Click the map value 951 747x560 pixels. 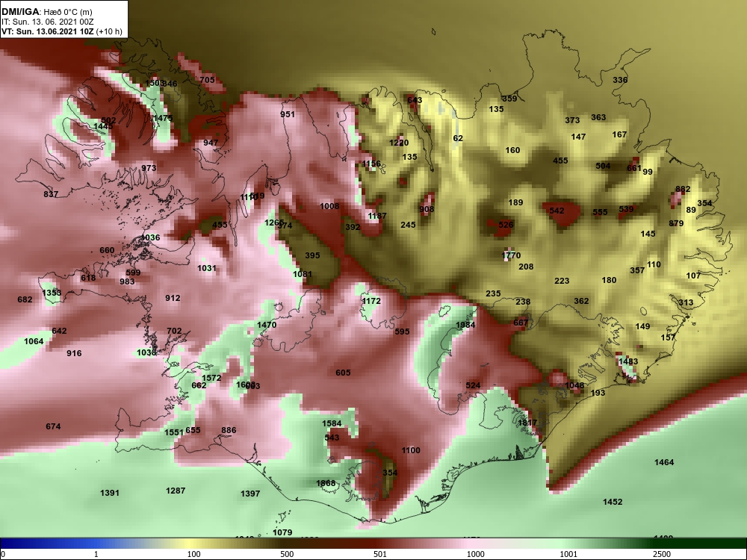point(288,114)
